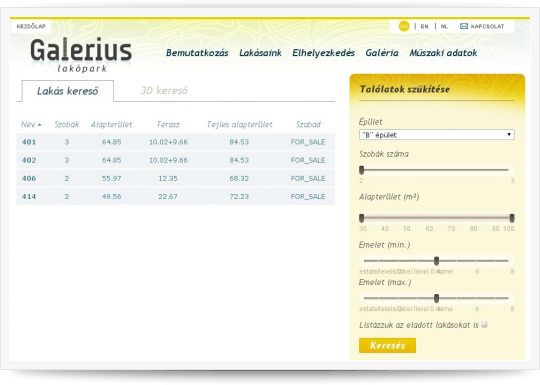Screen dimensions: 540x385
Task: Go to KEZDŐLAP home link
Action: 31,26
